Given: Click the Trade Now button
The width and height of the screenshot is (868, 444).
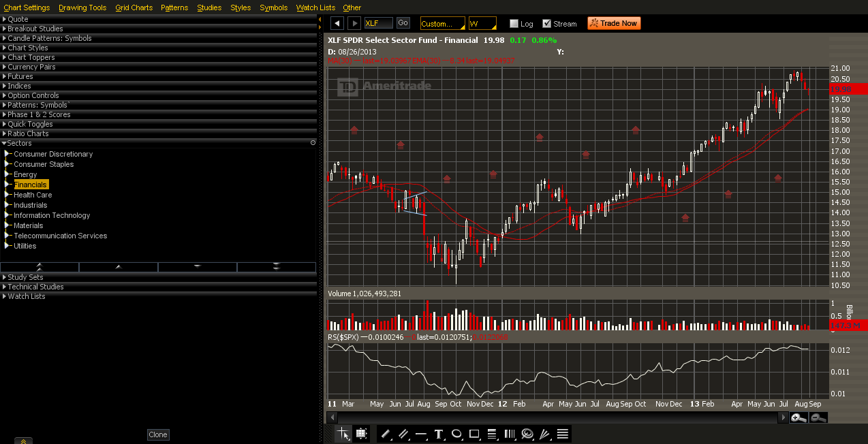Looking at the screenshot, I should point(613,24).
